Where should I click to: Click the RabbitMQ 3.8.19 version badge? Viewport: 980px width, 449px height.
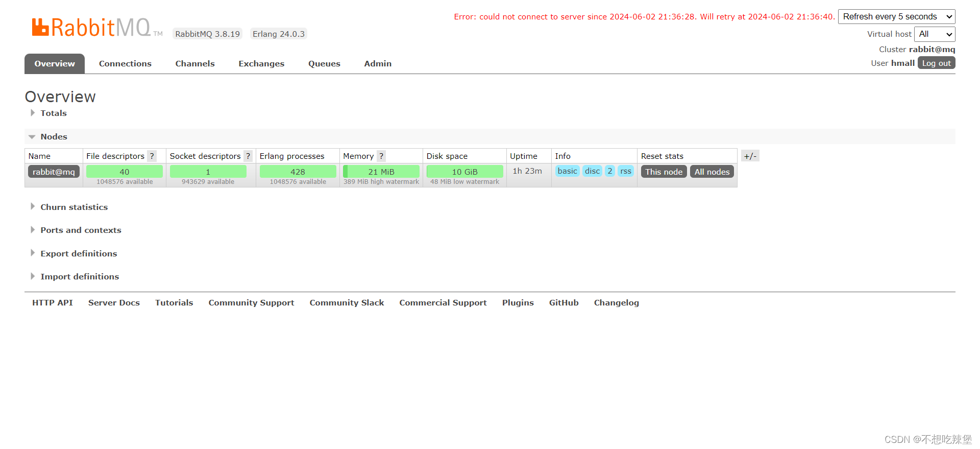click(207, 34)
